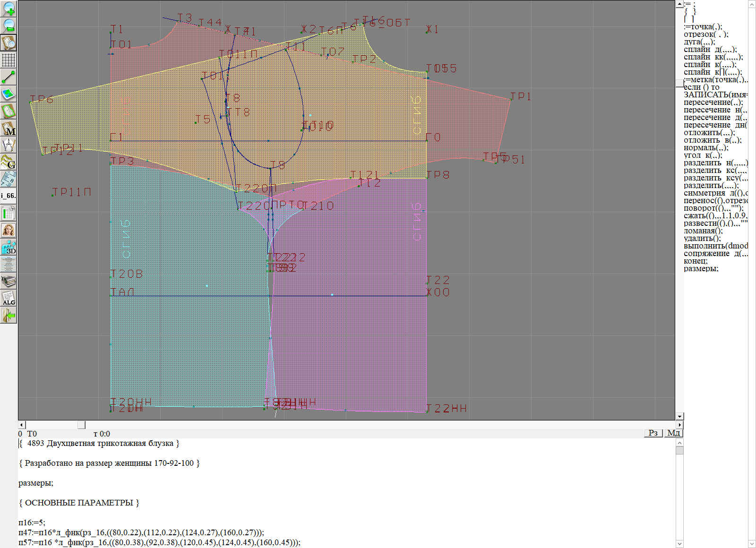Open the ALG algorithm icon
This screenshot has width=756, height=548.
tap(9, 298)
